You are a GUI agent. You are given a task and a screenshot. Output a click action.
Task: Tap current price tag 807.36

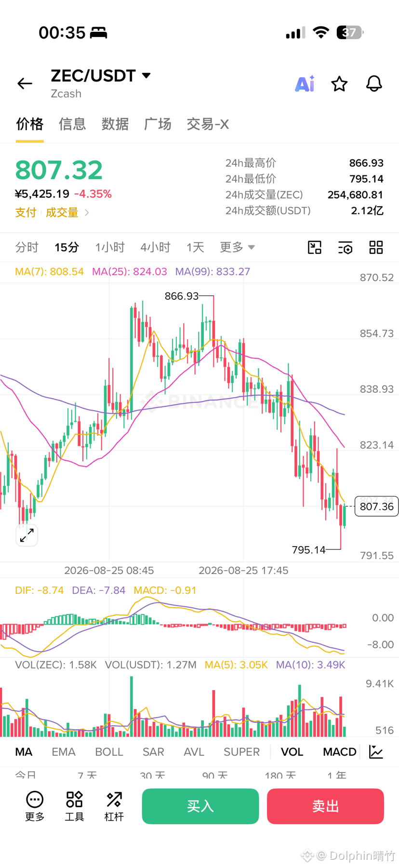click(376, 506)
